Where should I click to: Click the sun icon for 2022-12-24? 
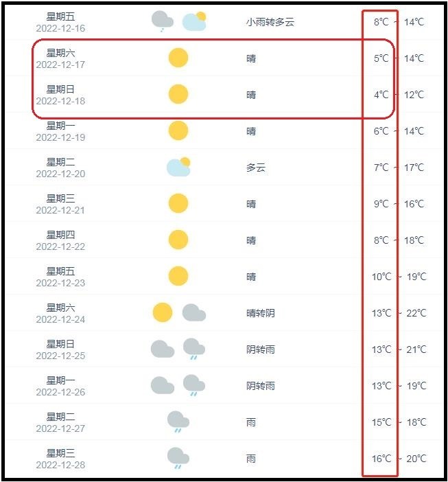(163, 312)
